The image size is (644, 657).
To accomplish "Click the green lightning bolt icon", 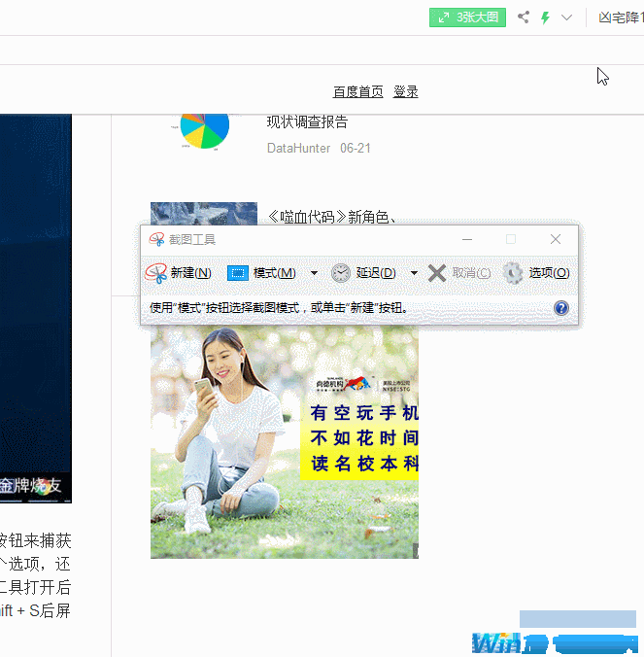I will pos(545,17).
